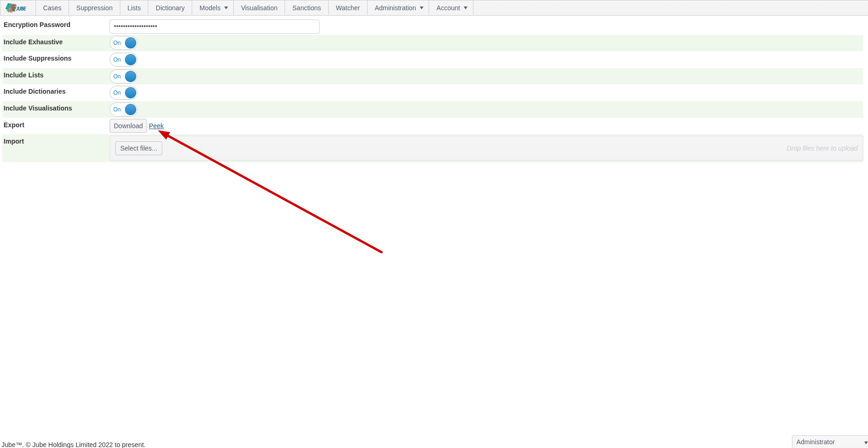This screenshot has width=868, height=448.
Task: Go to the Suppression page
Action: pos(94,8)
